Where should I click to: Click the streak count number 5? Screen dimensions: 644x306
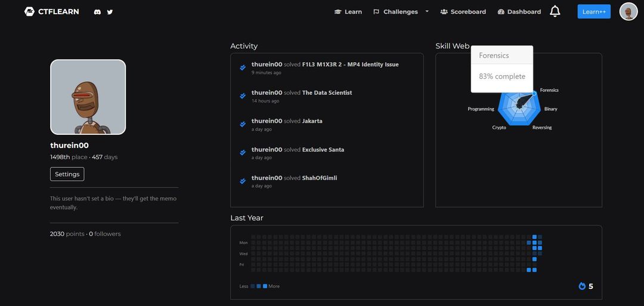pos(590,286)
